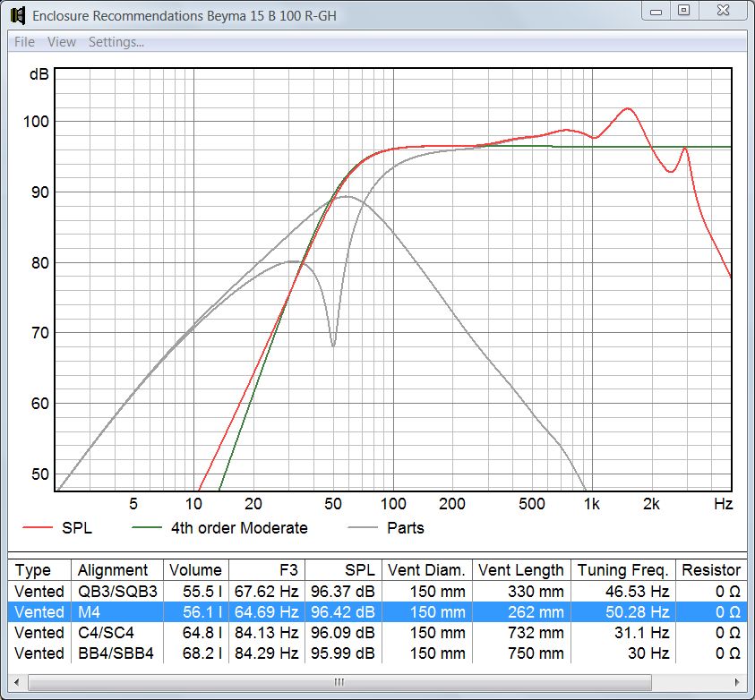
Task: Click the Vent Diam. column header
Action: [426, 569]
